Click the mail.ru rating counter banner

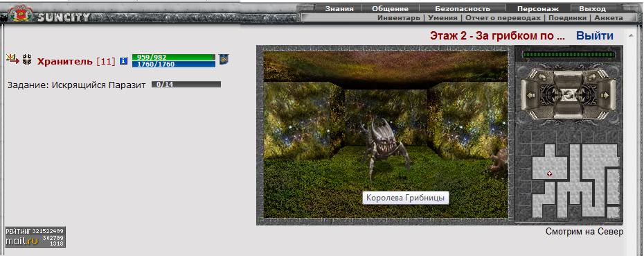coord(36,237)
